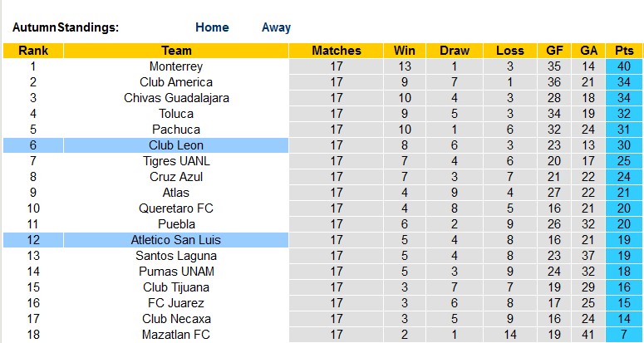Viewport: 644px width, 343px height.
Task: Click the Loss column header
Action: click(510, 51)
